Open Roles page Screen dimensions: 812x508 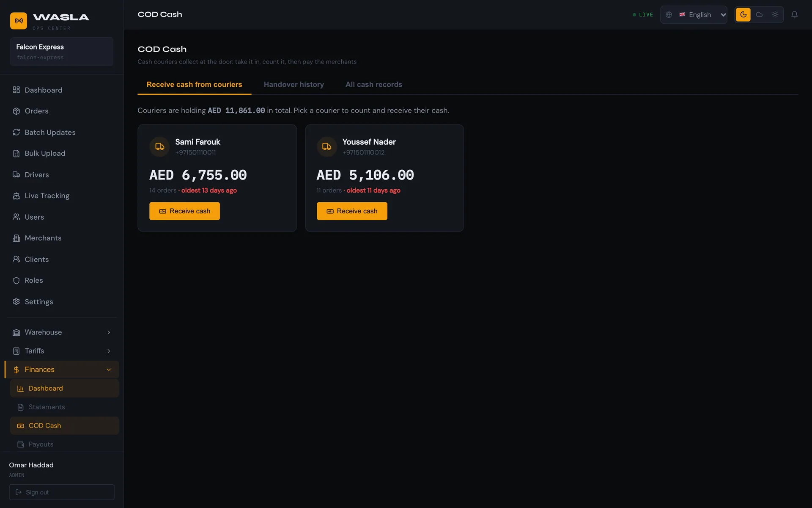[x=62, y=280]
